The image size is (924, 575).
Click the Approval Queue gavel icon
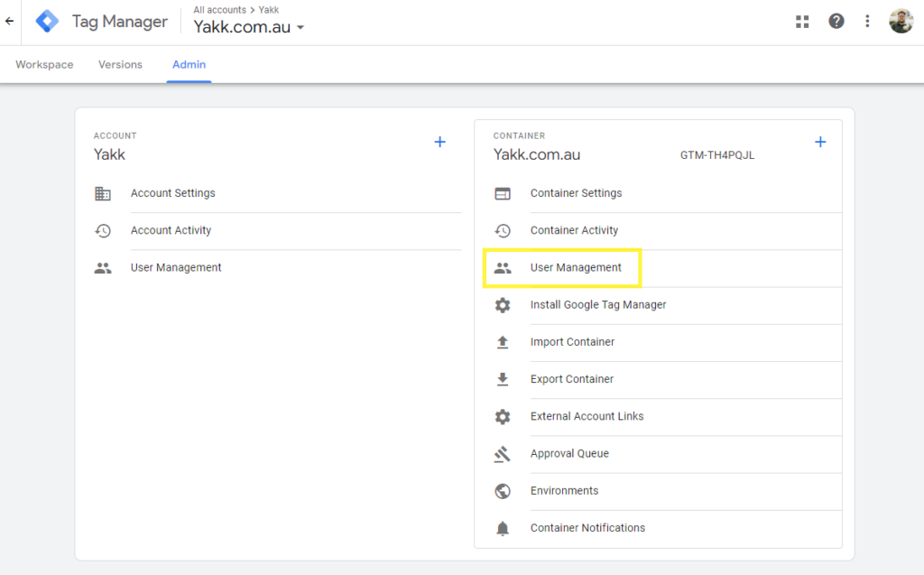503,454
